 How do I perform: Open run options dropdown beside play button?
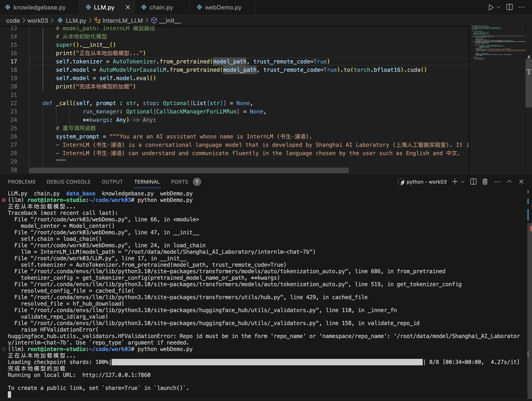(x=499, y=7)
